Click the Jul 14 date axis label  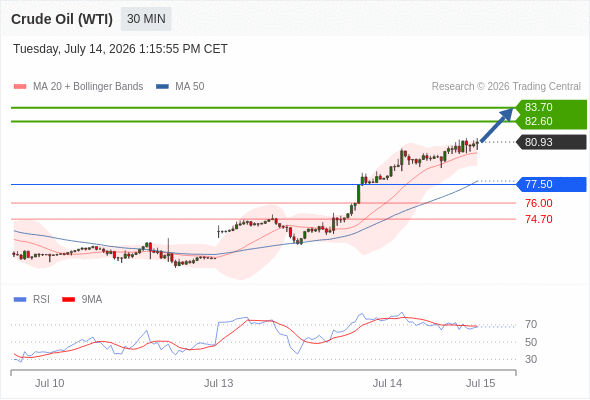tap(387, 383)
